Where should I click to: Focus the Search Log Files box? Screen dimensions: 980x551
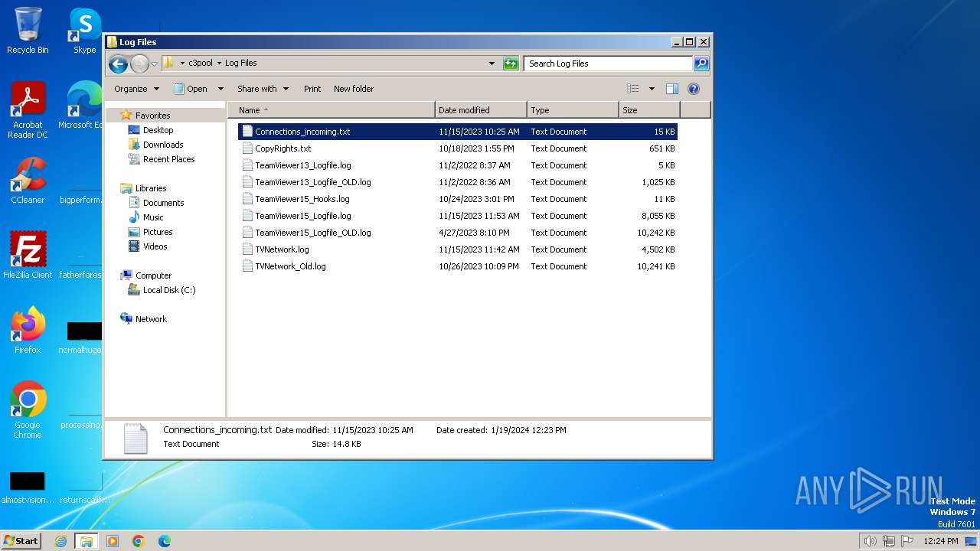609,64
